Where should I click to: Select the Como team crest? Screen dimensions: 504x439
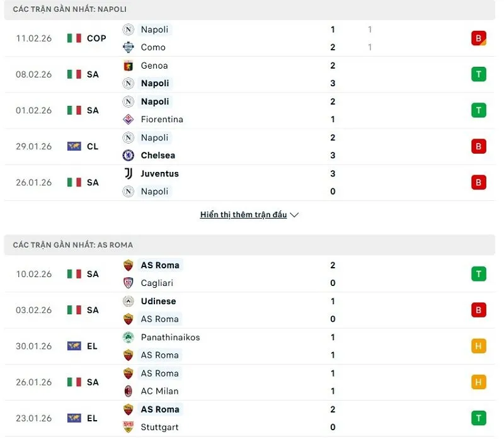[127, 47]
